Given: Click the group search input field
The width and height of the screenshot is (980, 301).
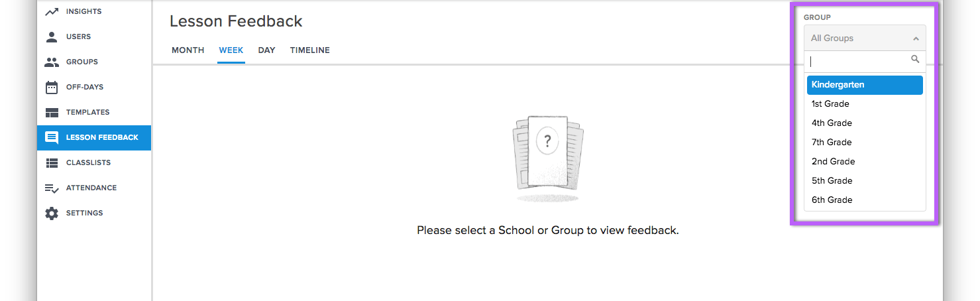Looking at the screenshot, I should tap(865, 60).
